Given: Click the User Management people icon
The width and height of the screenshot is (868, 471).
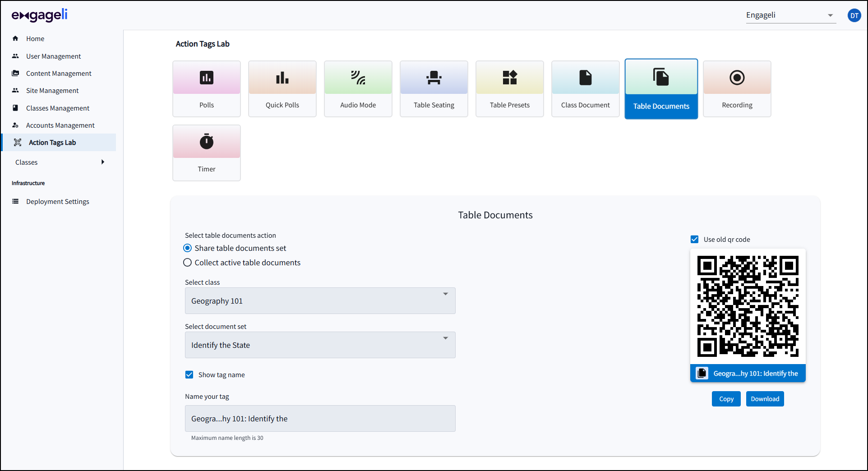Looking at the screenshot, I should (x=15, y=56).
